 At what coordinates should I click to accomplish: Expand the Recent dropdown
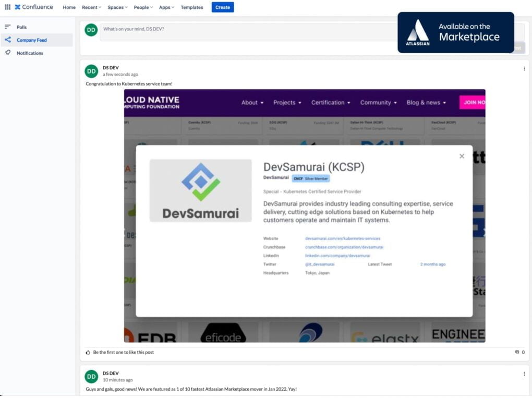[x=92, y=7]
